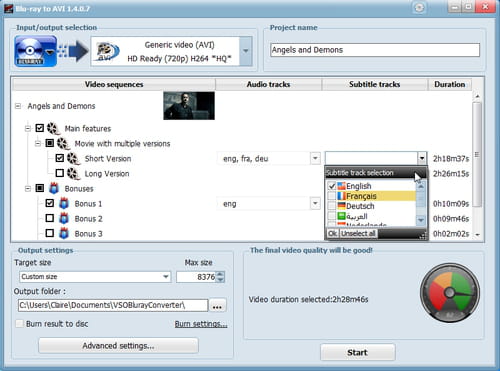Open the Burn settings link
This screenshot has width=500, height=371.
[201, 324]
